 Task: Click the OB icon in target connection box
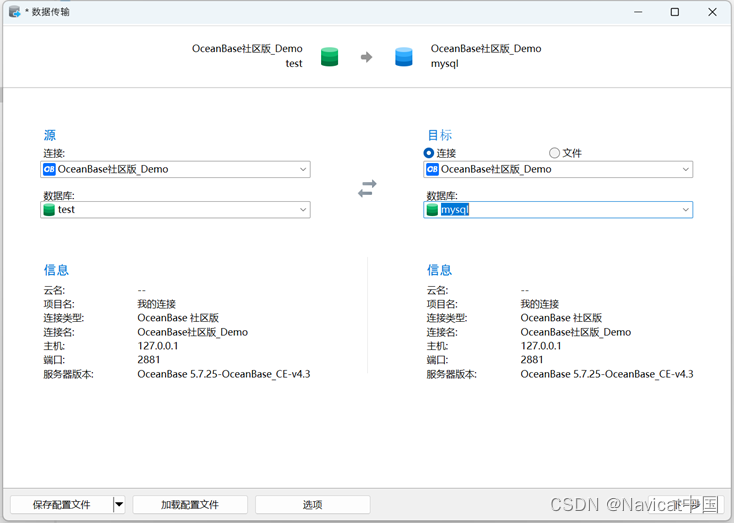tap(432, 169)
